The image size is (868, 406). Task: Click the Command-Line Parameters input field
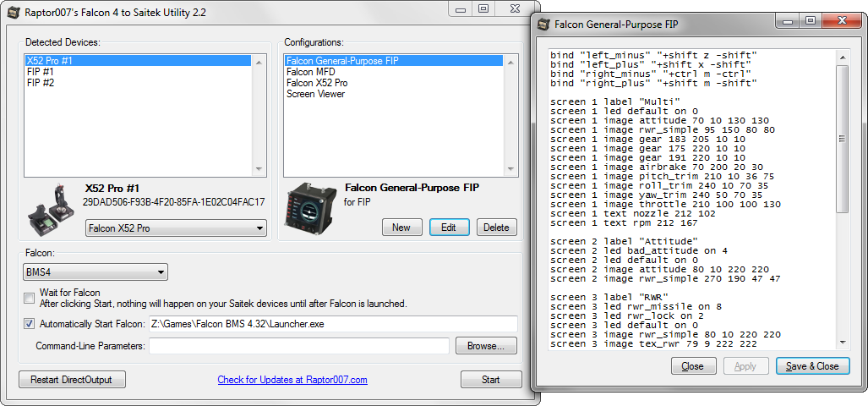[299, 346]
